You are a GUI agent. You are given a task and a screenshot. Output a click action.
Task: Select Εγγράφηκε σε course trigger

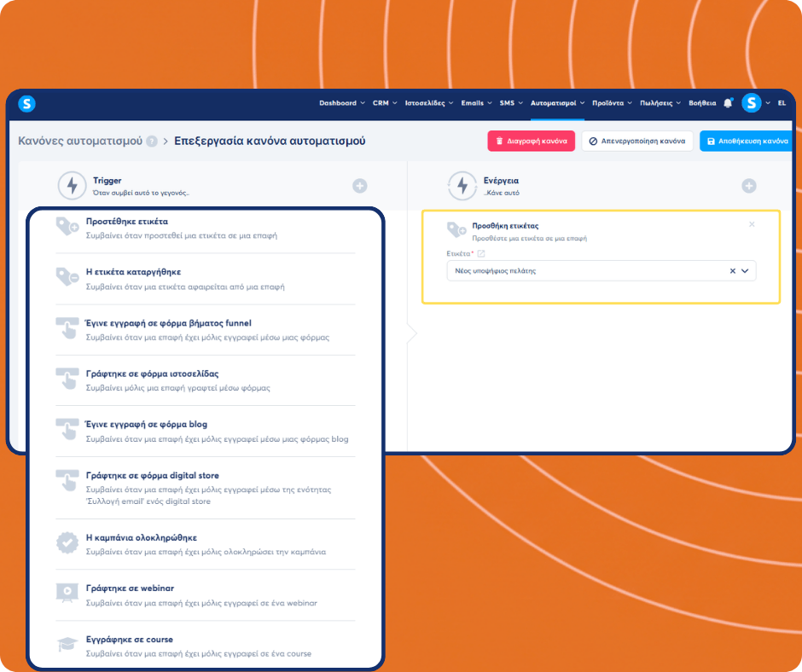tap(205, 646)
